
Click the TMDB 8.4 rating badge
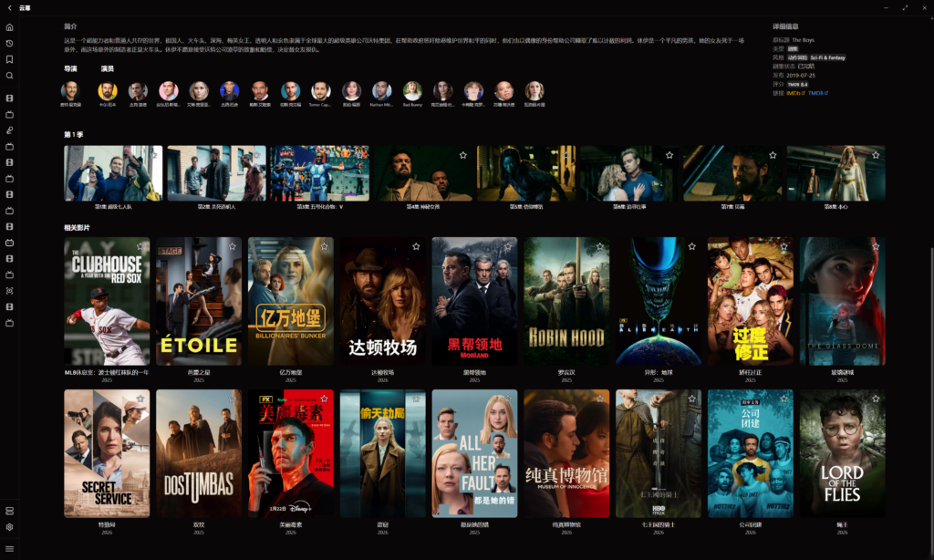tap(797, 85)
